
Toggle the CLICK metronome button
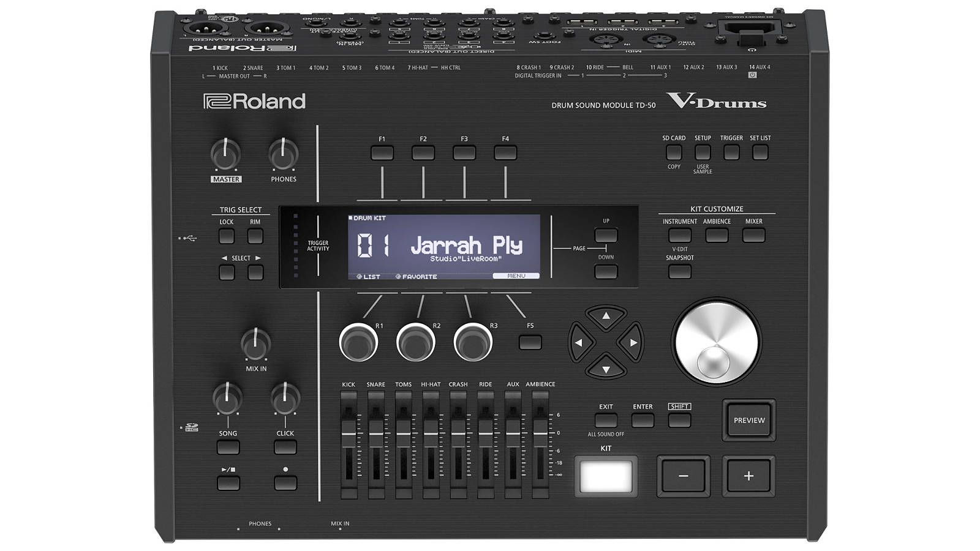coord(285,447)
